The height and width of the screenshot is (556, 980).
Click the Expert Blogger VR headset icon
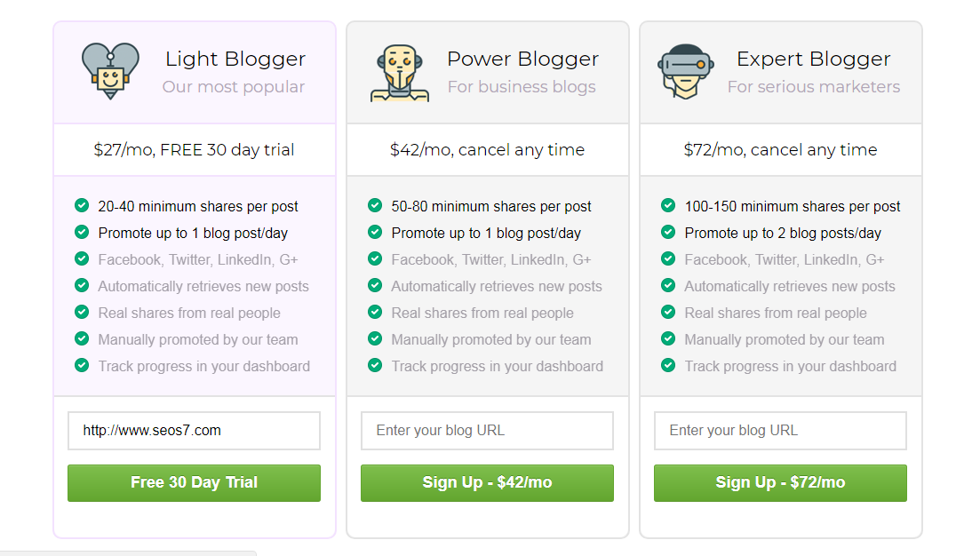(686, 71)
